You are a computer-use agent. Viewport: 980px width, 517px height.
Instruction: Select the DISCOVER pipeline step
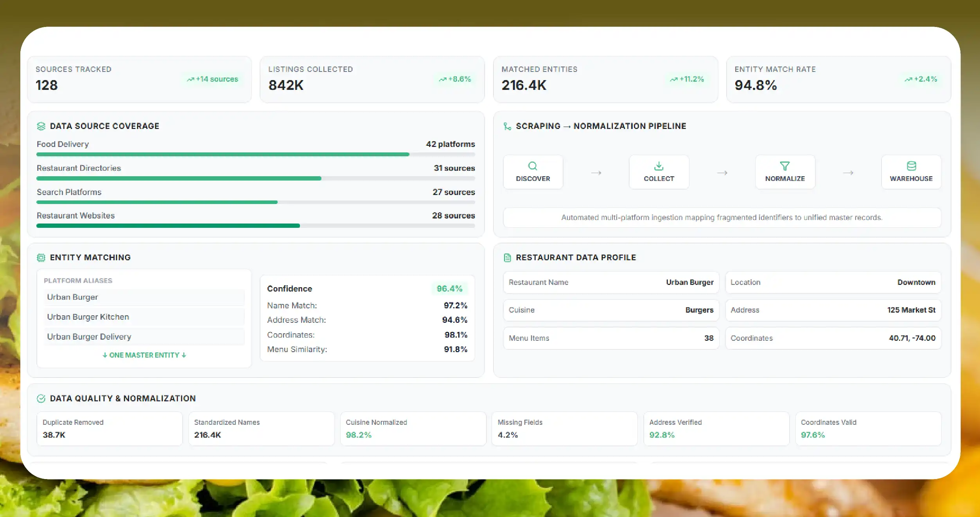coord(533,172)
